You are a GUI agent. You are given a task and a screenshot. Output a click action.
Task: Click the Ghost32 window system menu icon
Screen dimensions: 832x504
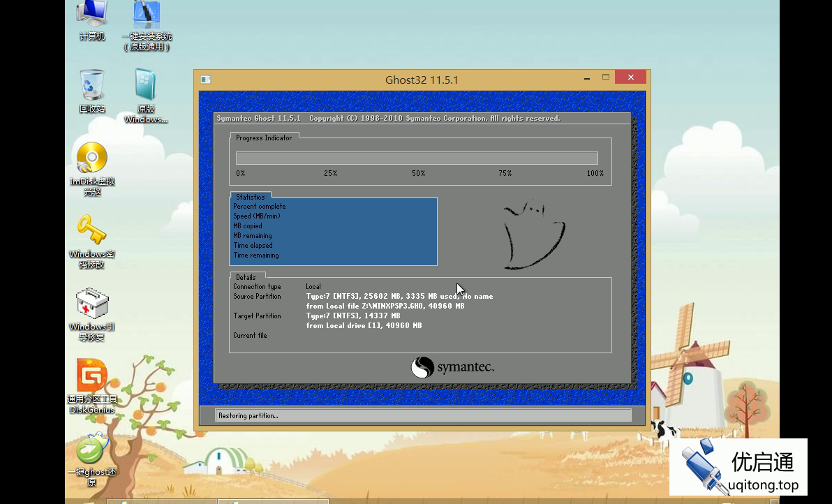(205, 80)
